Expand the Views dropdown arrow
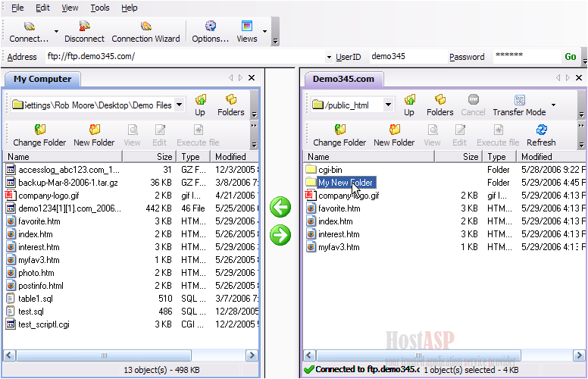 click(x=264, y=31)
